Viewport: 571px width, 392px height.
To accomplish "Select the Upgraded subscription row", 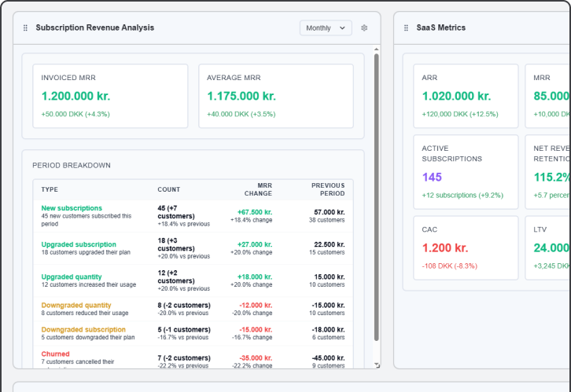I will (x=79, y=244).
